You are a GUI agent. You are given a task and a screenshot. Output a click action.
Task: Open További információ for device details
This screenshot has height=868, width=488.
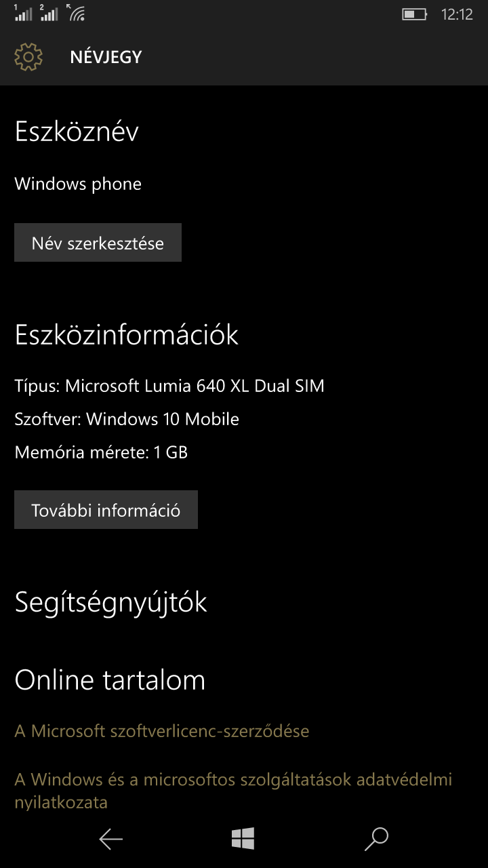[x=106, y=510]
